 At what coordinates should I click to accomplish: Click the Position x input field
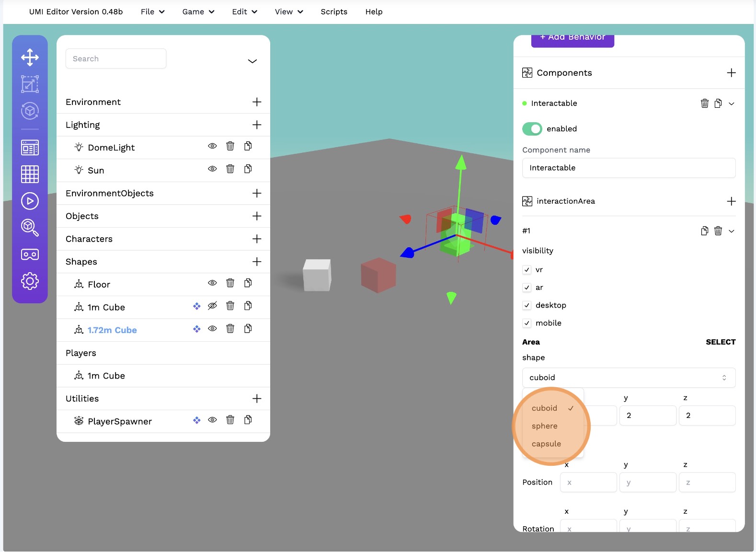pos(588,483)
